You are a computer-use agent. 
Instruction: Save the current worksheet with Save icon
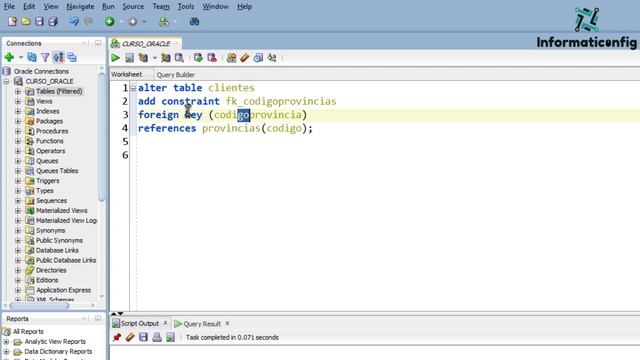click(x=39, y=22)
